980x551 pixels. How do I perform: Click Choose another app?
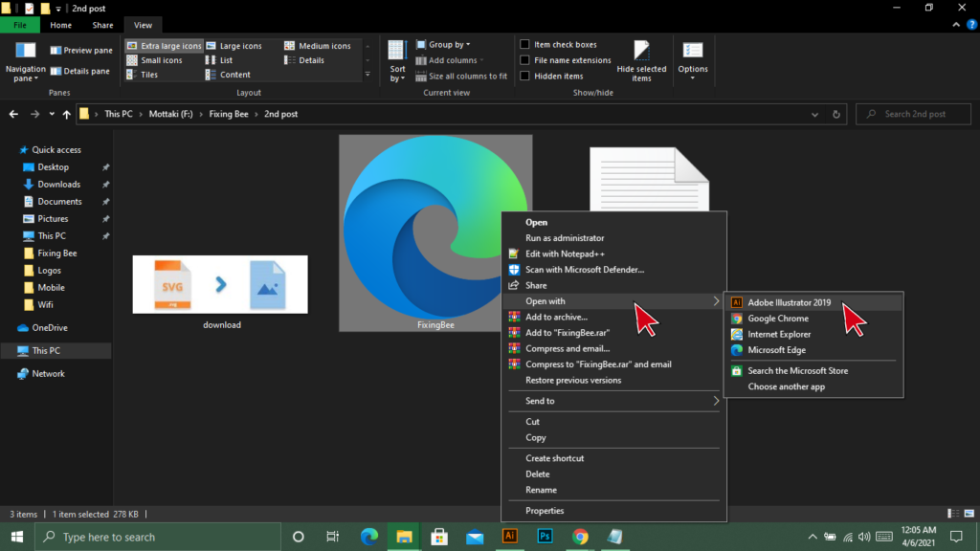point(813,386)
